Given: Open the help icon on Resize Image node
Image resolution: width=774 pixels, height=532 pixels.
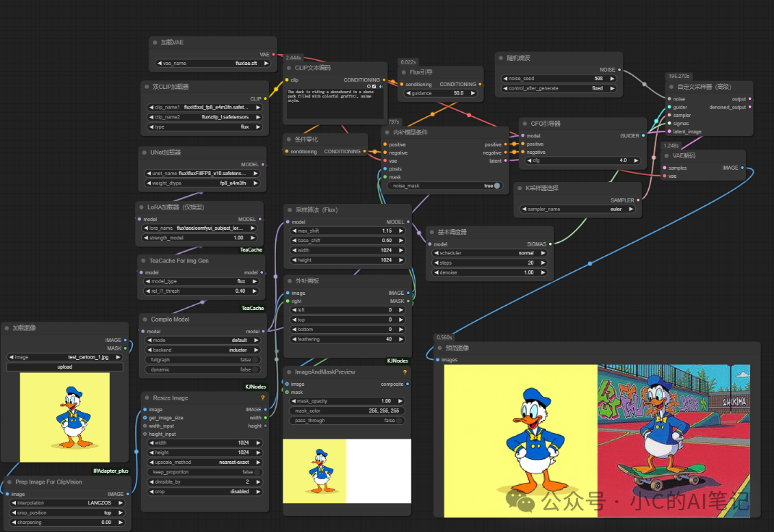Looking at the screenshot, I should point(262,398).
